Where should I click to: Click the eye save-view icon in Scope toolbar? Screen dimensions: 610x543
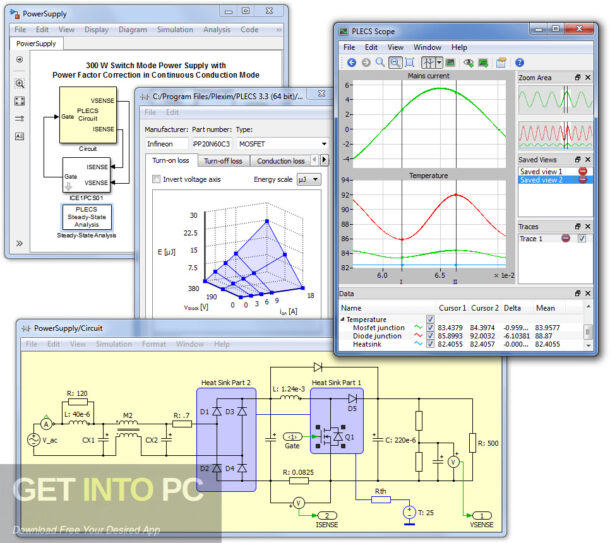coord(468,63)
